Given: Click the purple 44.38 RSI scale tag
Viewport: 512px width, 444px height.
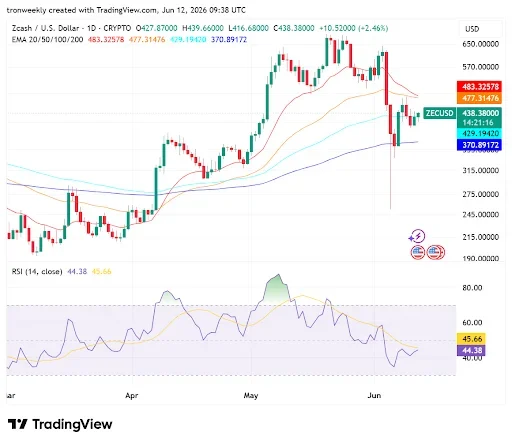Looking at the screenshot, I should [x=471, y=350].
